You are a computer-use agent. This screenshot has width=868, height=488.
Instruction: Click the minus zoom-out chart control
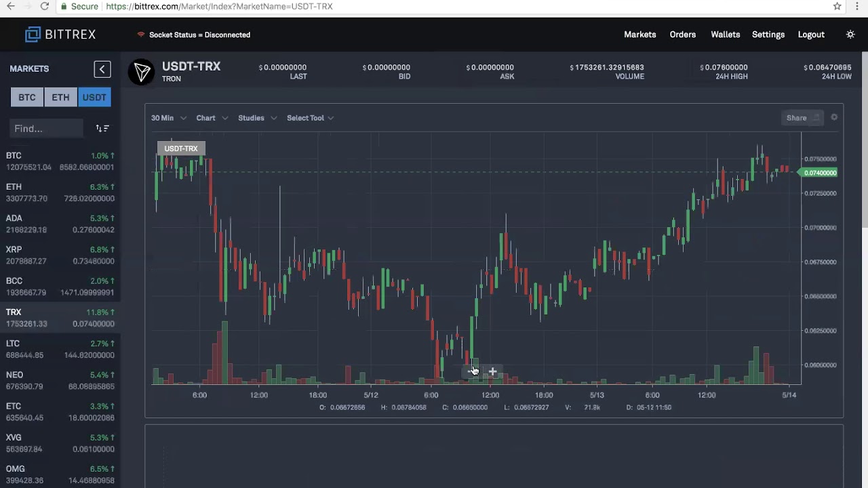point(471,371)
